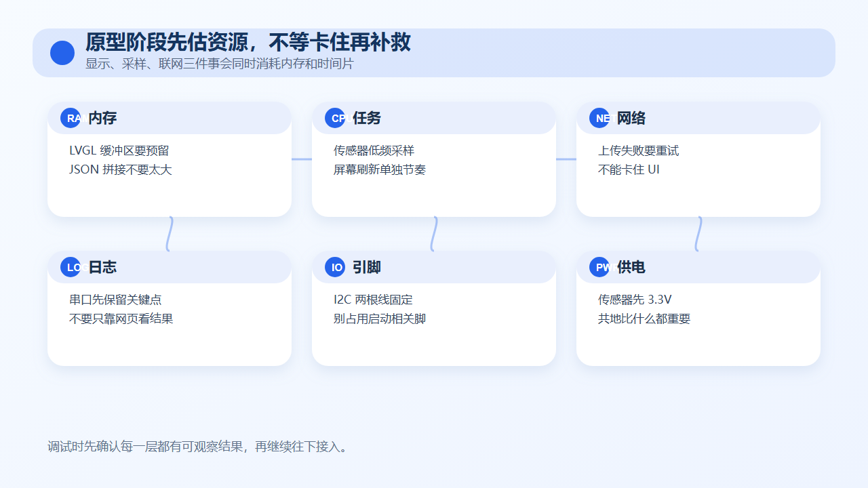Click the line 共地比什么都重要
868x488 pixels.
[644, 319]
